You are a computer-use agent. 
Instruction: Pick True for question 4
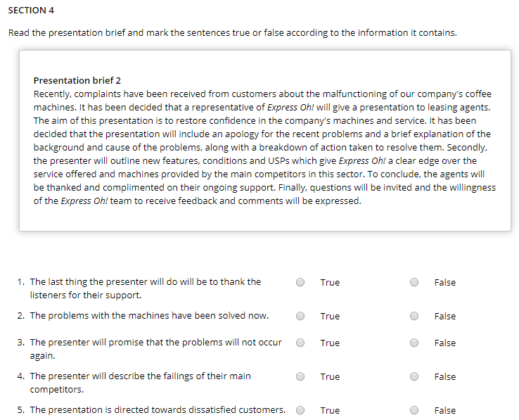300,376
